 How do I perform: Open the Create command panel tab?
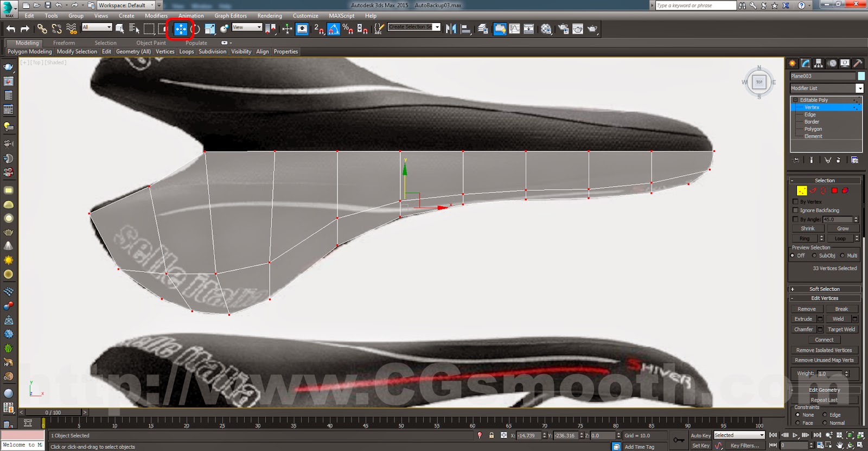click(x=793, y=63)
